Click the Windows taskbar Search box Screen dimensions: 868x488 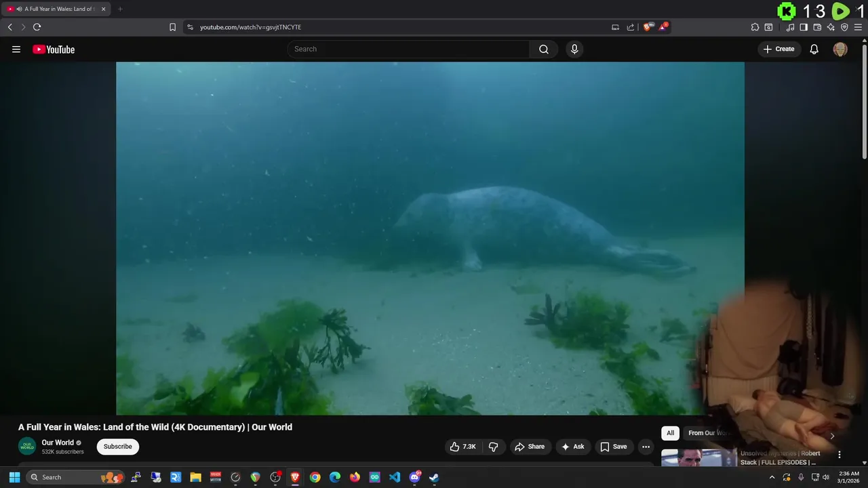click(76, 477)
